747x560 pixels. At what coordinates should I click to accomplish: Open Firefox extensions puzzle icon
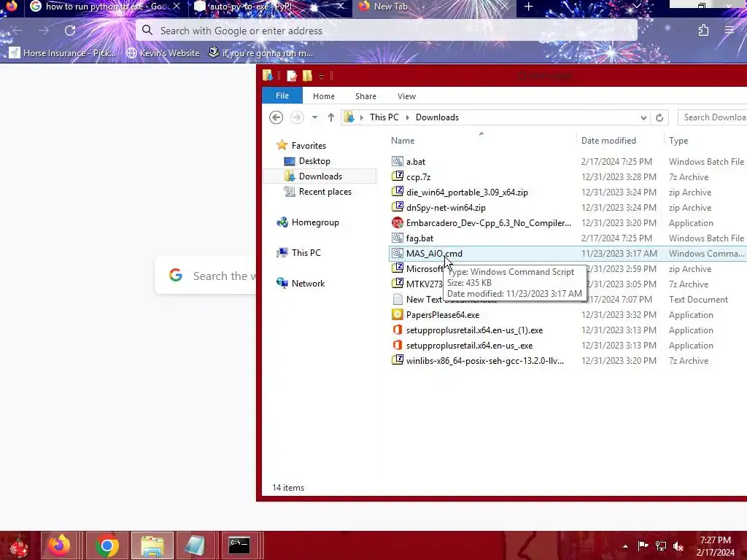[703, 31]
